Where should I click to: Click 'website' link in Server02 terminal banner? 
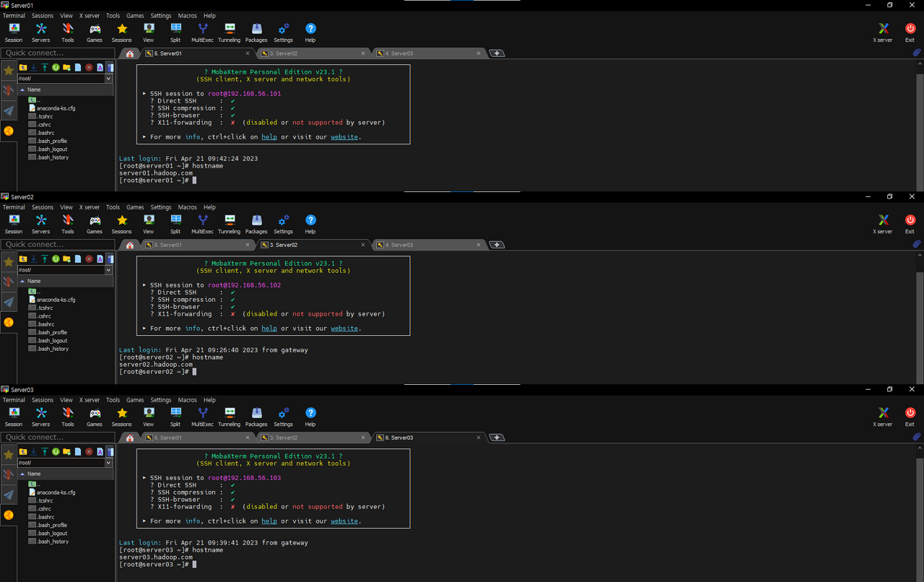[344, 329]
